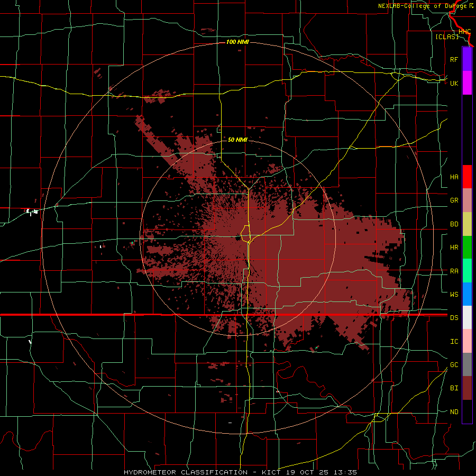Click the IC light pink legend swatch
Viewport: 476px width, 476px height.
coord(467,341)
